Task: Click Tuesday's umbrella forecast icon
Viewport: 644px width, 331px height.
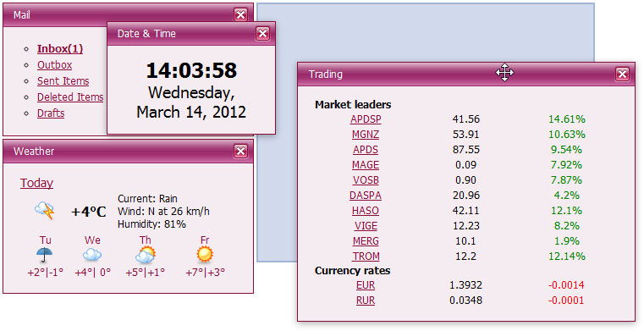Action: pos(45,255)
